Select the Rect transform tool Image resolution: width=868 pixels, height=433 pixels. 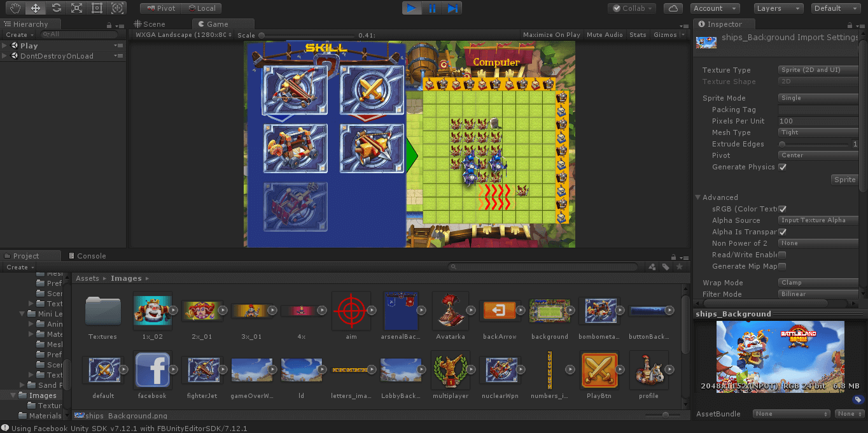(97, 8)
